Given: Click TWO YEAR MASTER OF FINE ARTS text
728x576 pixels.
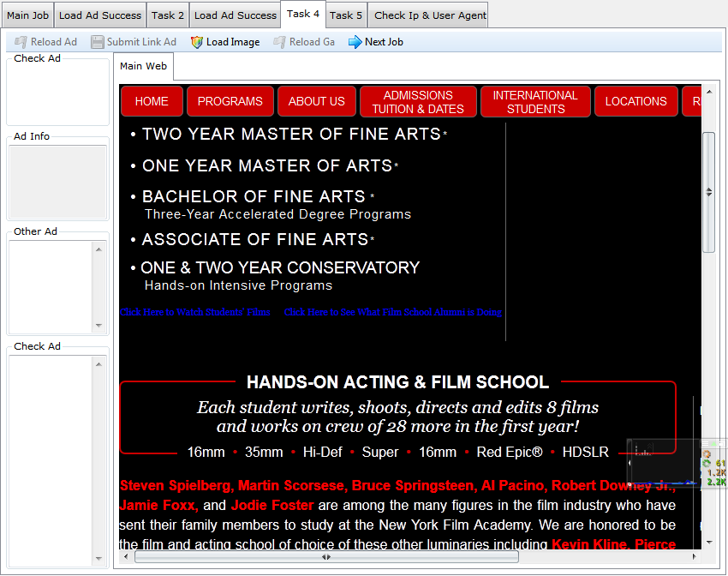Looking at the screenshot, I should click(x=291, y=135).
